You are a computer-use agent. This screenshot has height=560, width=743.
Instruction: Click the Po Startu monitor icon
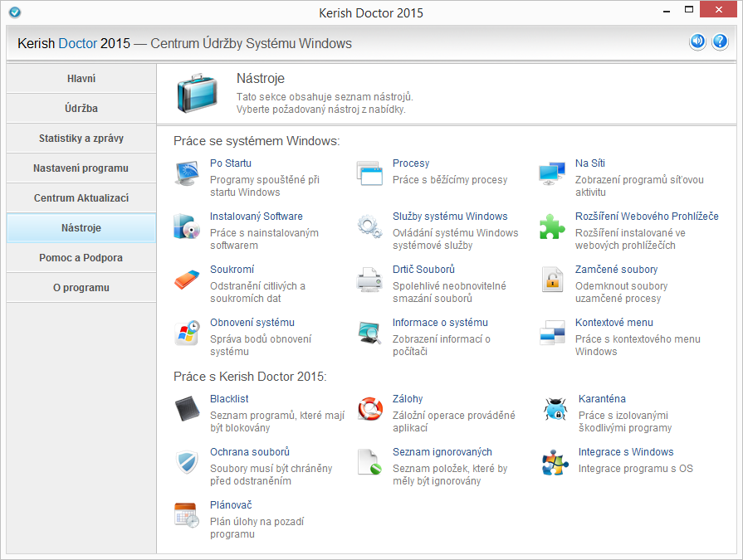187,173
